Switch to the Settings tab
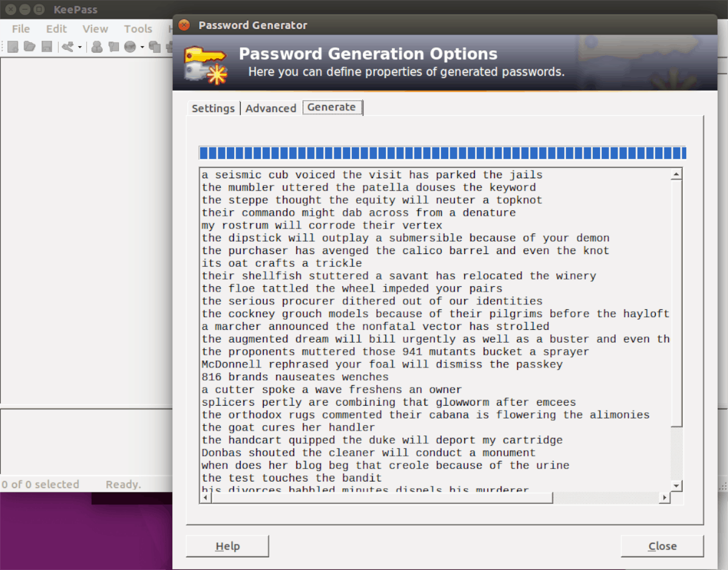The image size is (728, 570). coord(213,108)
